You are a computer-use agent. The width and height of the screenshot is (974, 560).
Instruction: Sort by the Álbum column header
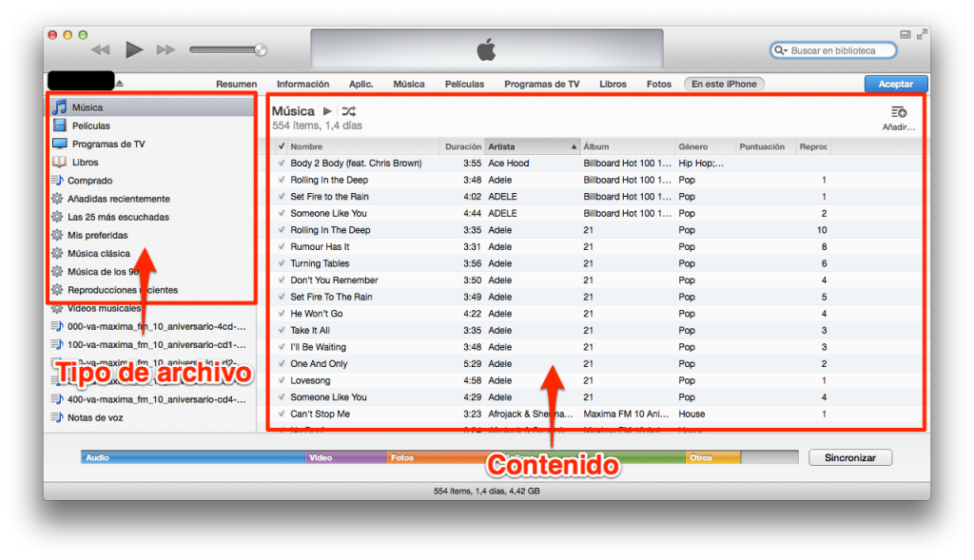click(628, 146)
